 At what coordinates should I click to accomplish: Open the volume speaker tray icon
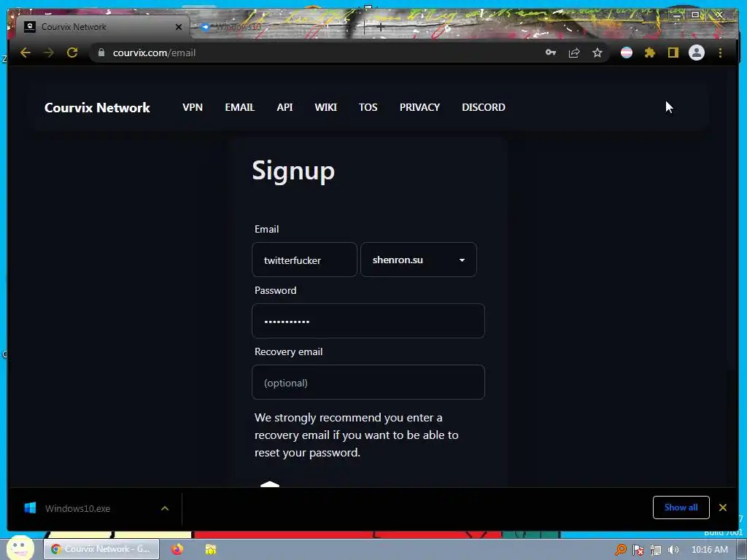click(x=673, y=550)
